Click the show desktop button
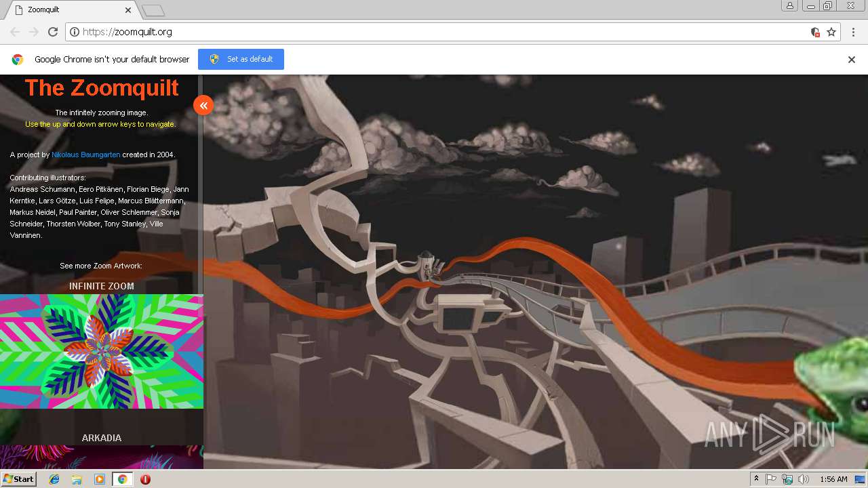 tap(861, 479)
